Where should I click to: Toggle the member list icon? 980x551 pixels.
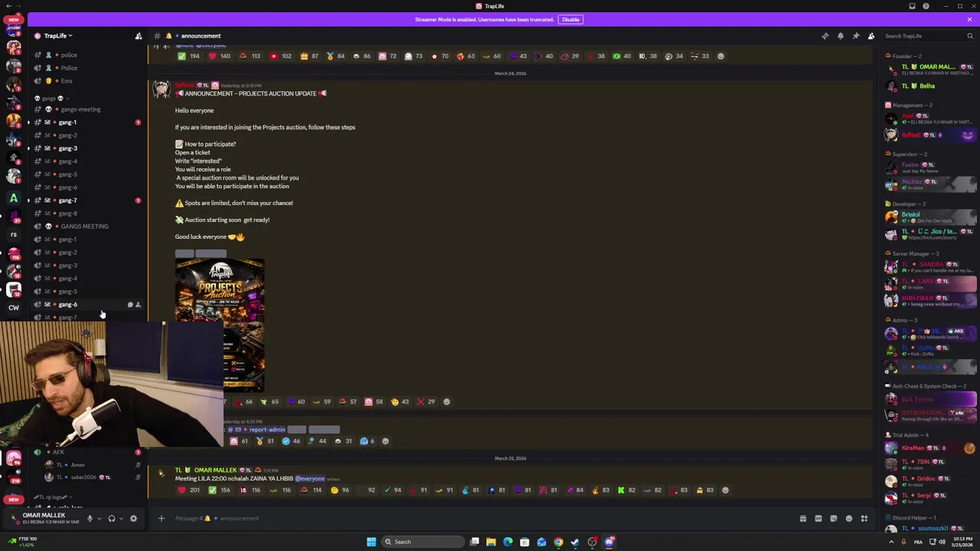click(871, 36)
